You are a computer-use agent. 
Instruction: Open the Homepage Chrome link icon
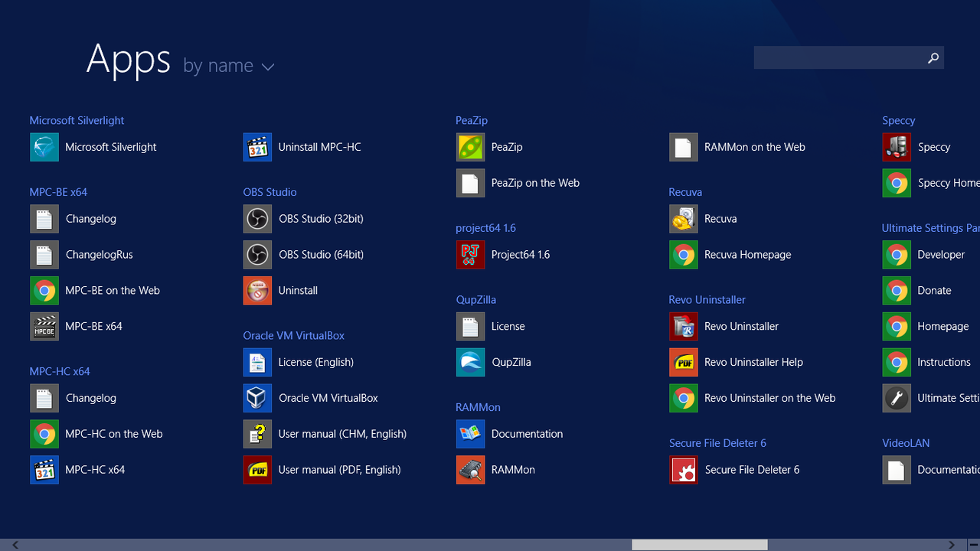(x=896, y=326)
